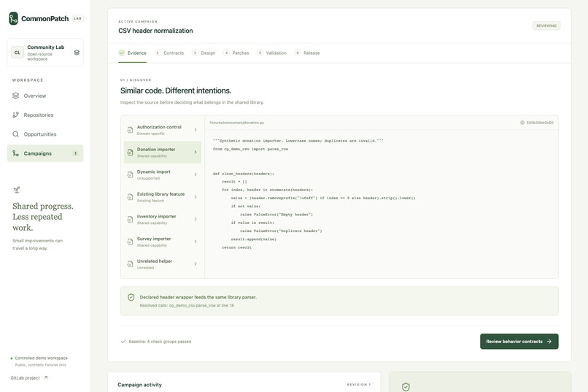Switch to the Contracts step tab
This screenshot has width=588, height=392.
169,53
